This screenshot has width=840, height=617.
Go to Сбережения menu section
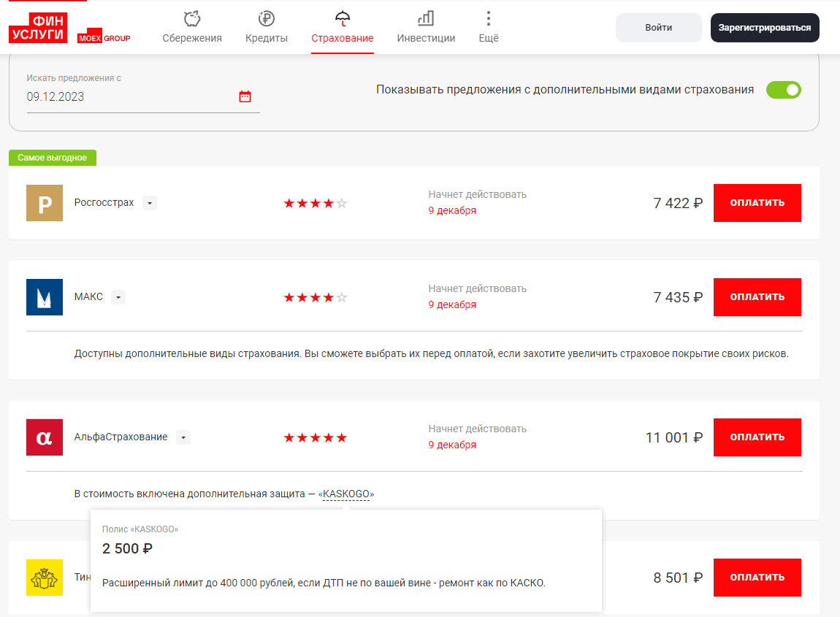tap(192, 38)
